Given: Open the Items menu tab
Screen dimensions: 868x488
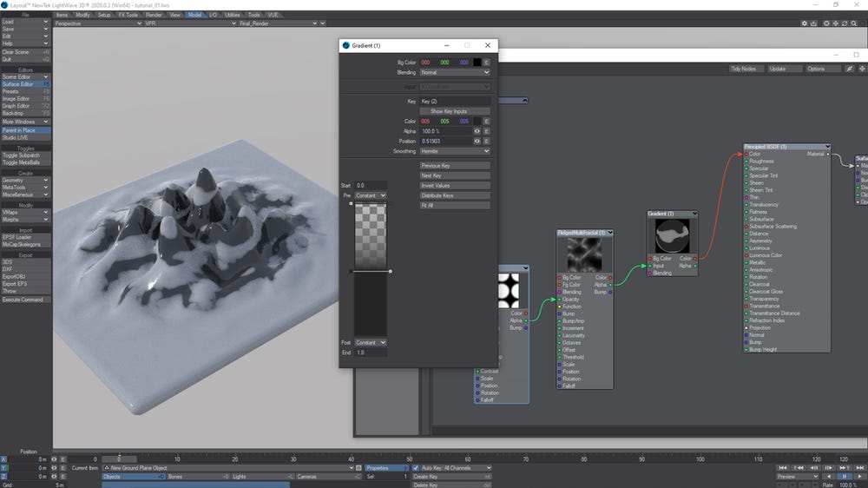Looking at the screenshot, I should point(62,15).
